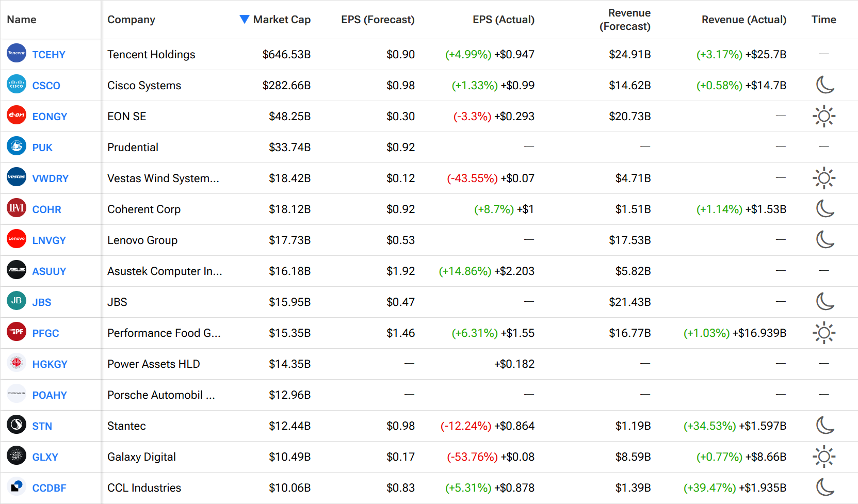
Task: Click the Porsche logo icon
Action: [x=17, y=394]
